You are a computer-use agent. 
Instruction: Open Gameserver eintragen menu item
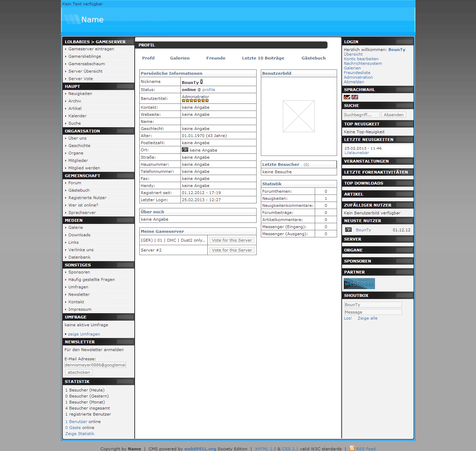pos(91,49)
